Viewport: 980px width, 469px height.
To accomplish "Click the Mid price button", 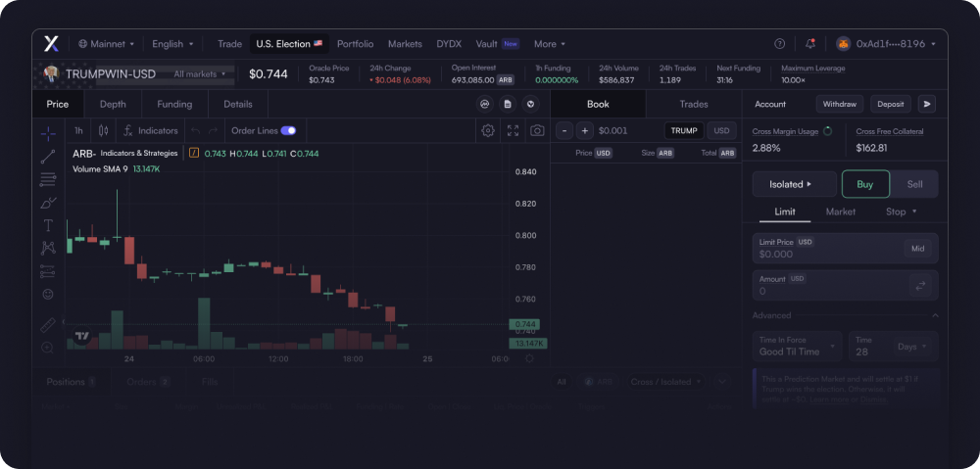I will 917,249.
